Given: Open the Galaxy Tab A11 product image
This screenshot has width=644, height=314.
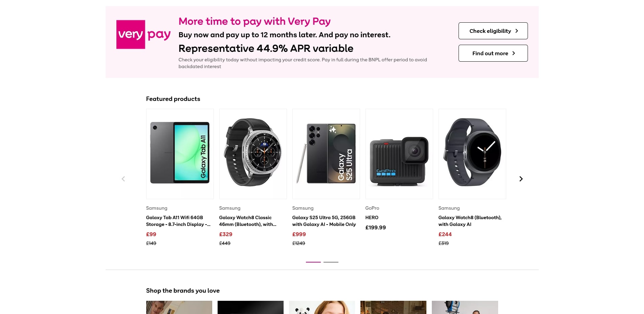Looking at the screenshot, I should pyautogui.click(x=180, y=154).
